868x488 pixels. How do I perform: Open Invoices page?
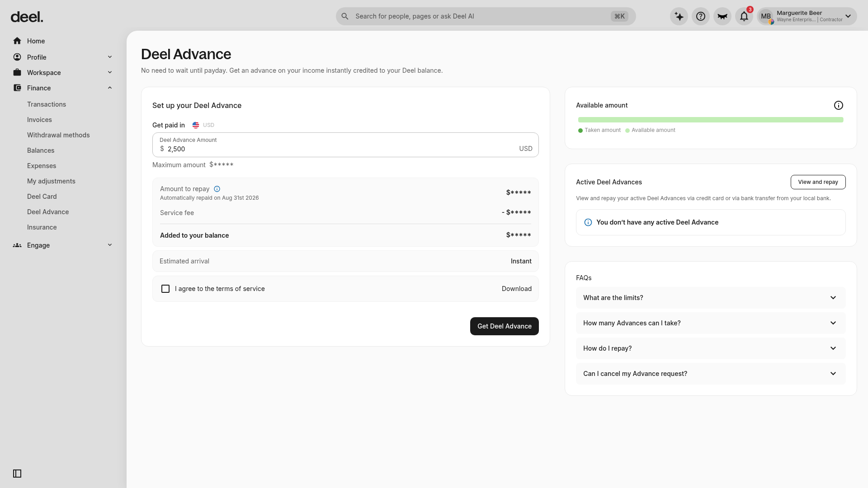click(x=39, y=120)
